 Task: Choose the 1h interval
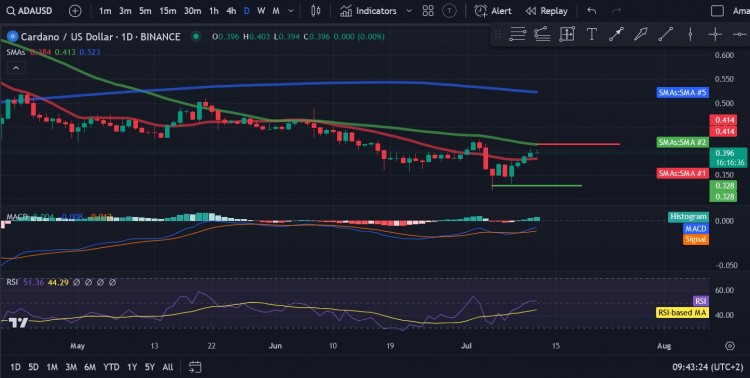214,11
